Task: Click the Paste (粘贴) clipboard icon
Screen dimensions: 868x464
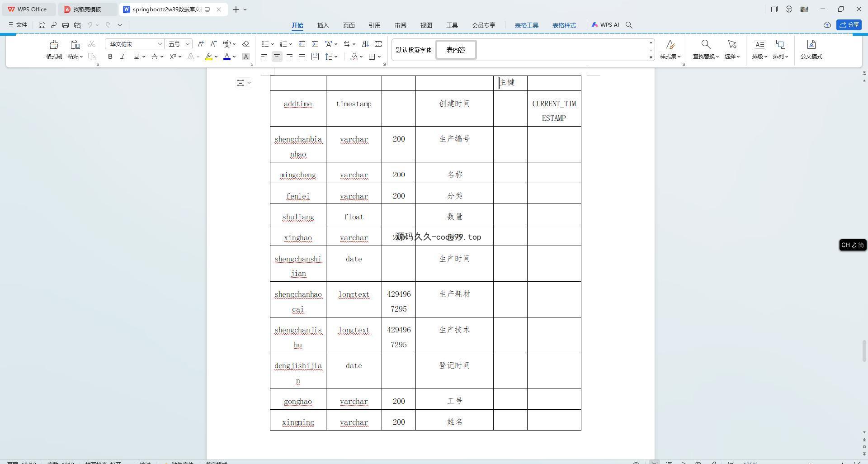Action: click(x=75, y=44)
